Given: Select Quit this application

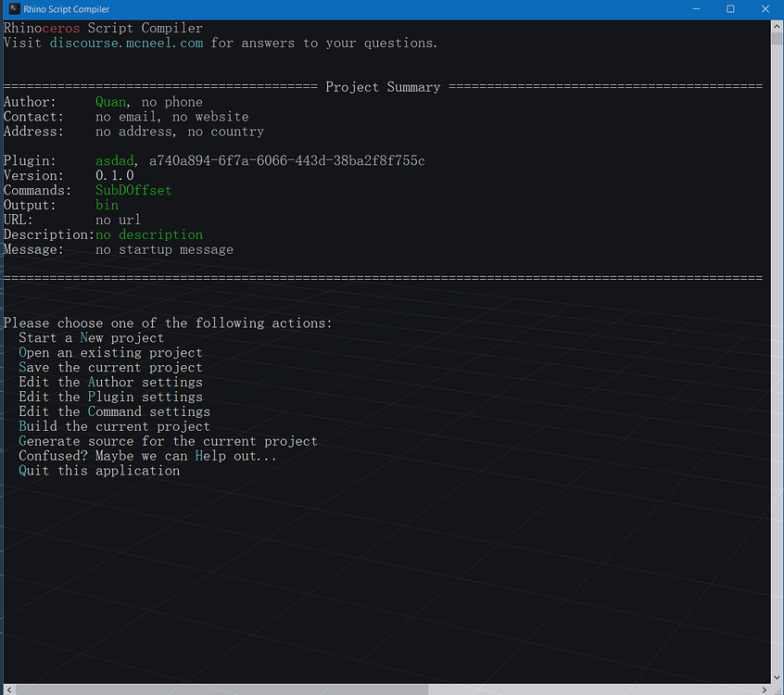Looking at the screenshot, I should coord(99,471).
